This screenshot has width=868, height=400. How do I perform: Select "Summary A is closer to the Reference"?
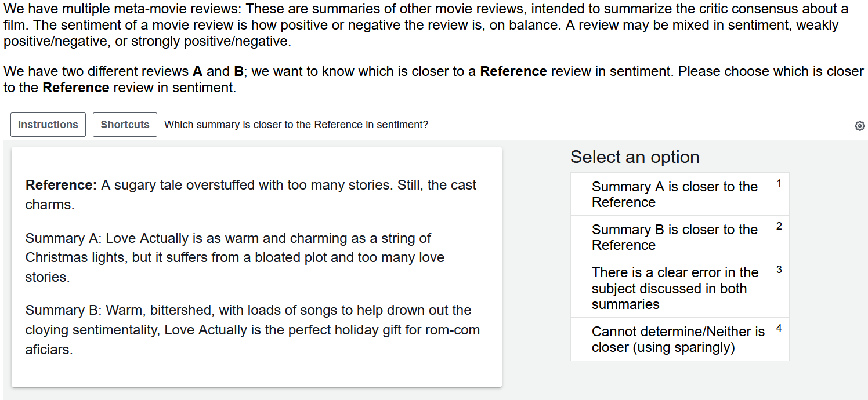(674, 194)
